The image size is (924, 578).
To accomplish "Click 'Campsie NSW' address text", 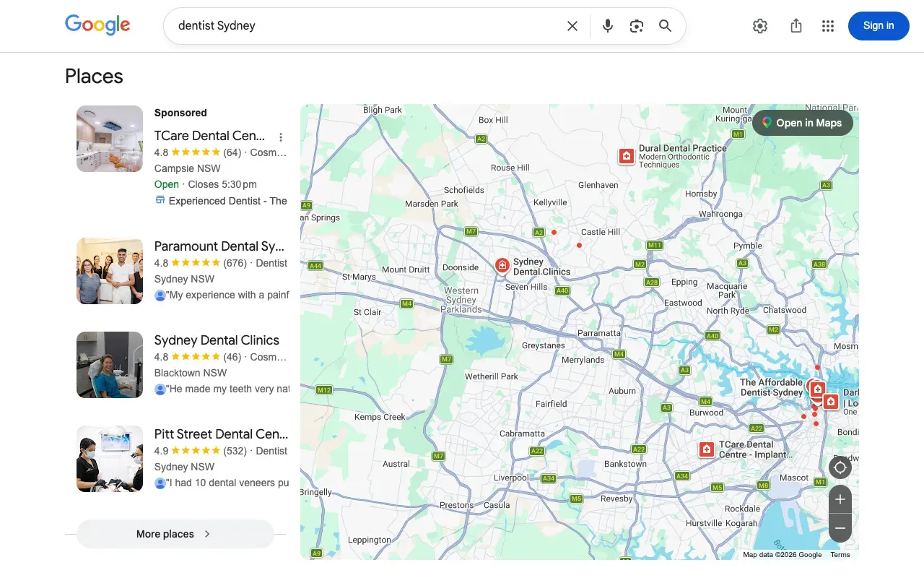I will pos(187,168).
